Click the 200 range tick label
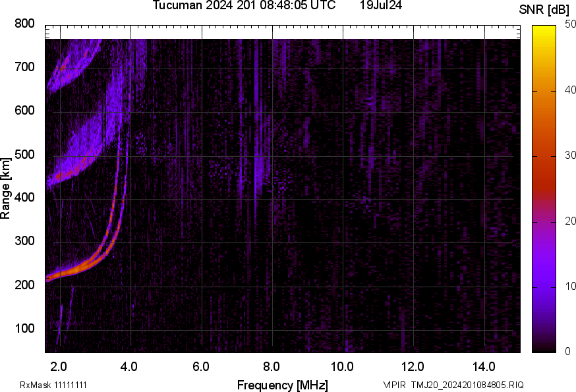Viewport: 576px width, 392px height. point(24,285)
